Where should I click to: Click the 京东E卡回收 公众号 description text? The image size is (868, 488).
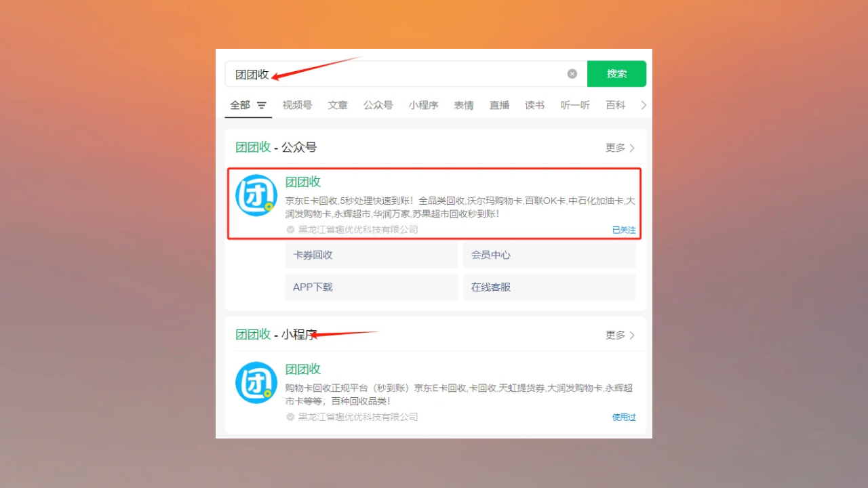point(460,207)
